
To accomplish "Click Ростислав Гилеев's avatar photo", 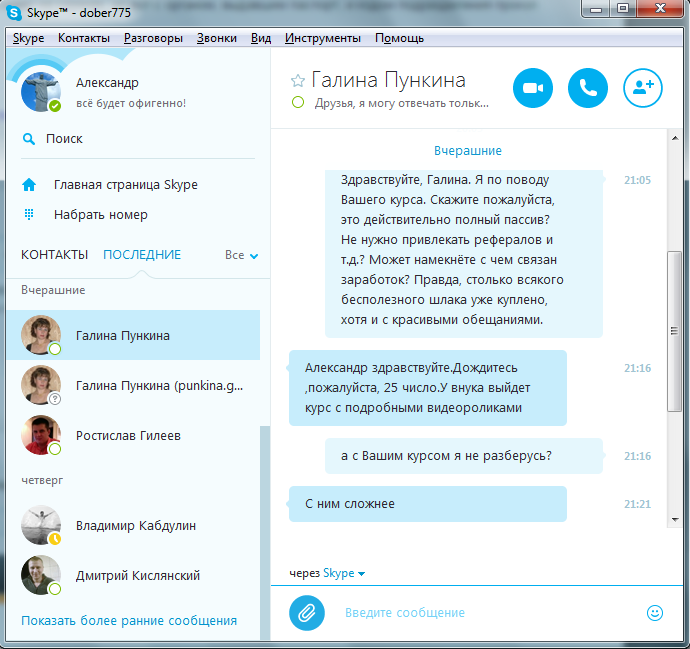I will 41,435.
